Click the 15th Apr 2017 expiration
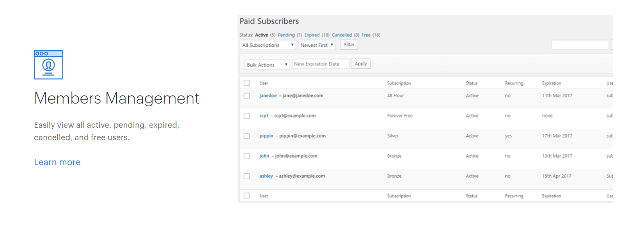 tap(557, 176)
